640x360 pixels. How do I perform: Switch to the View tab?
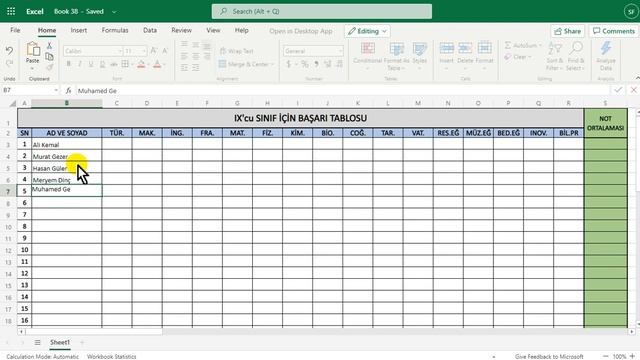[213, 30]
